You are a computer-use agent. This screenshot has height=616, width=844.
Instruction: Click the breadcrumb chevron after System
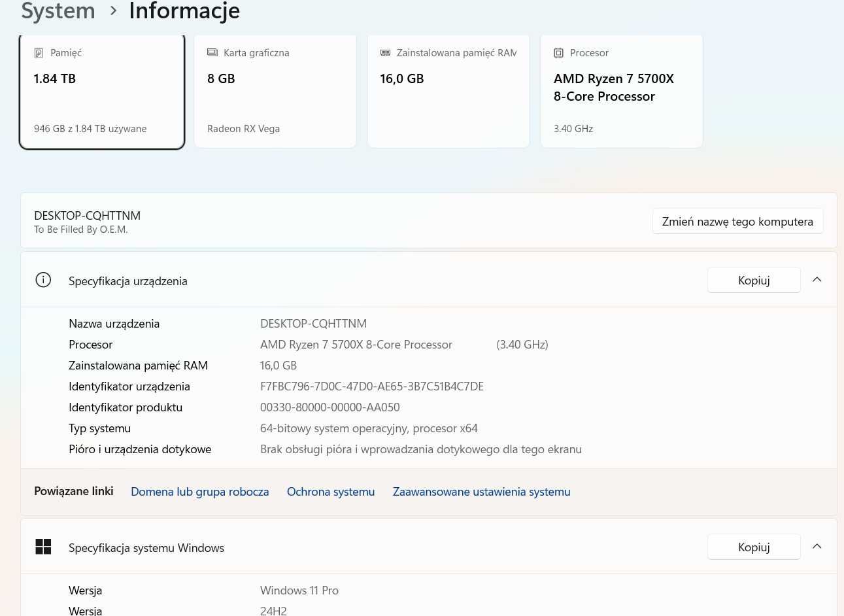pos(113,10)
